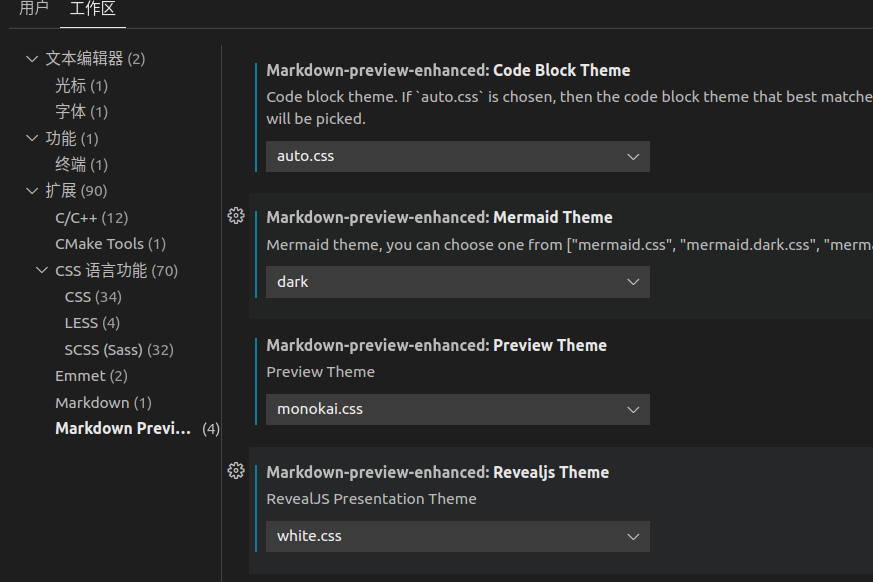Viewport: 873px width, 582px height.
Task: Collapse the 功能 tree section
Action: [x=32, y=138]
